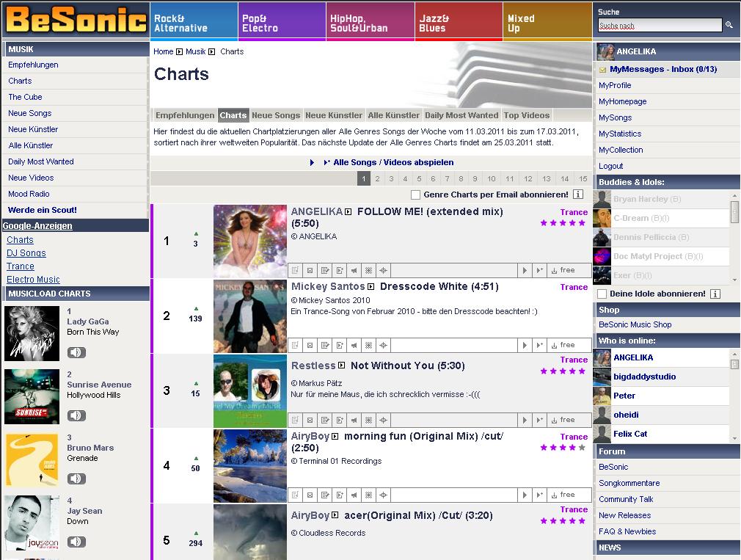This screenshot has width=741, height=560.
Task: Click arrow icon next to ANGELIKA artist name
Action: [348, 211]
